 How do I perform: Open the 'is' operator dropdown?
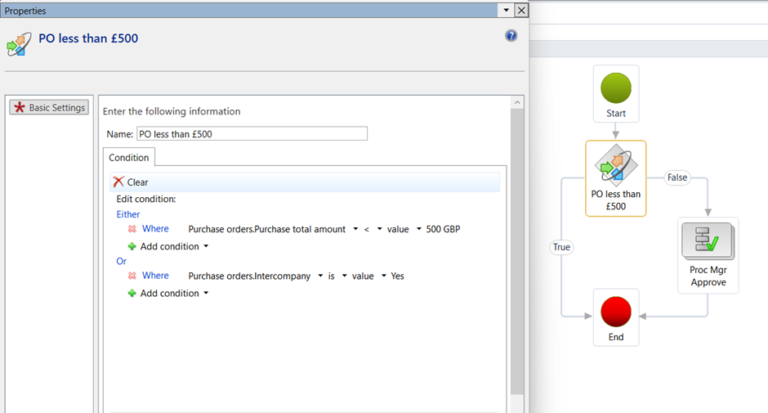click(x=344, y=276)
